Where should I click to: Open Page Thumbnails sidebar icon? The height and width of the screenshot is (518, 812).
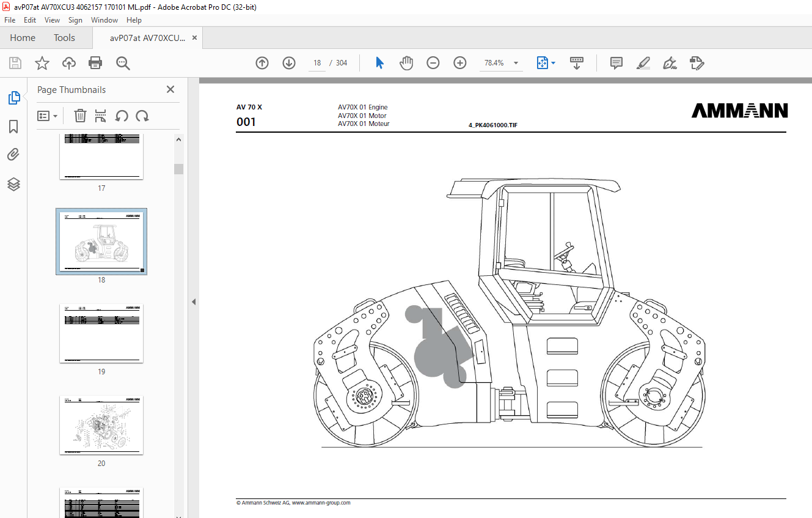[x=13, y=98]
